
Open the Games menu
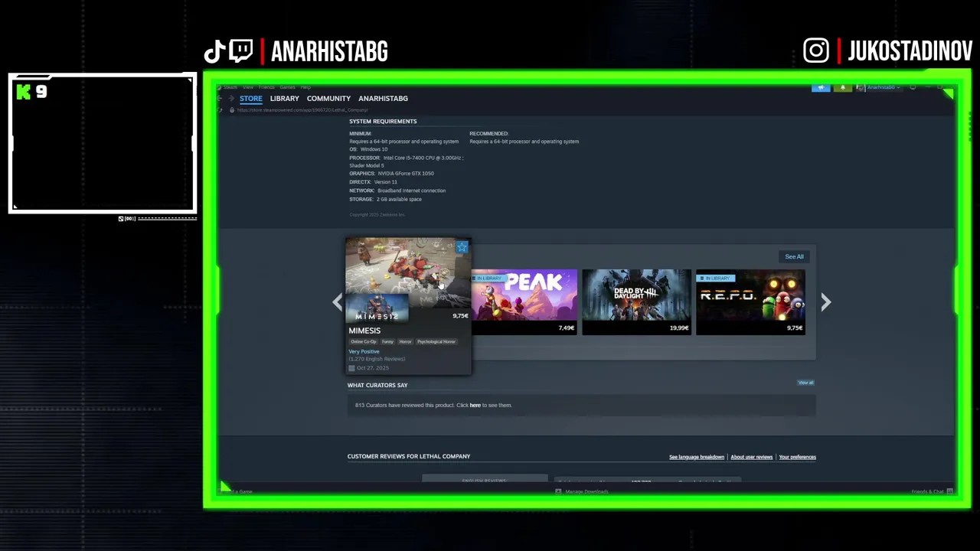click(287, 87)
